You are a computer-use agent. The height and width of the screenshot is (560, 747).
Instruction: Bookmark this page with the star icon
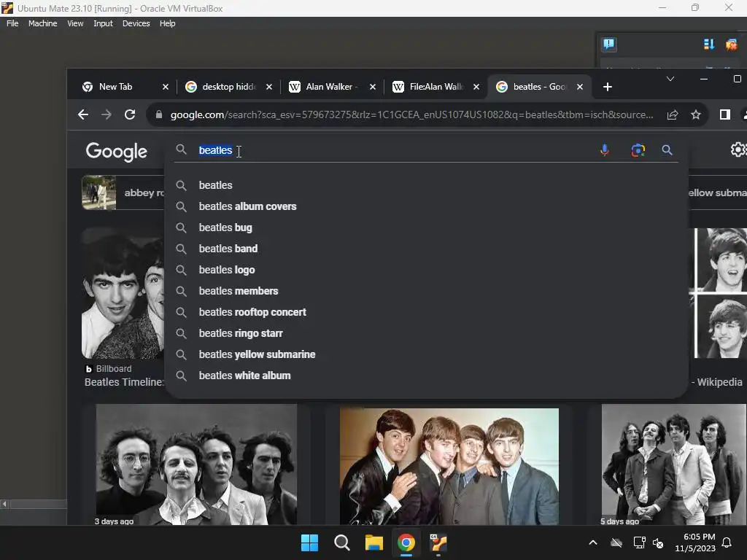695,114
